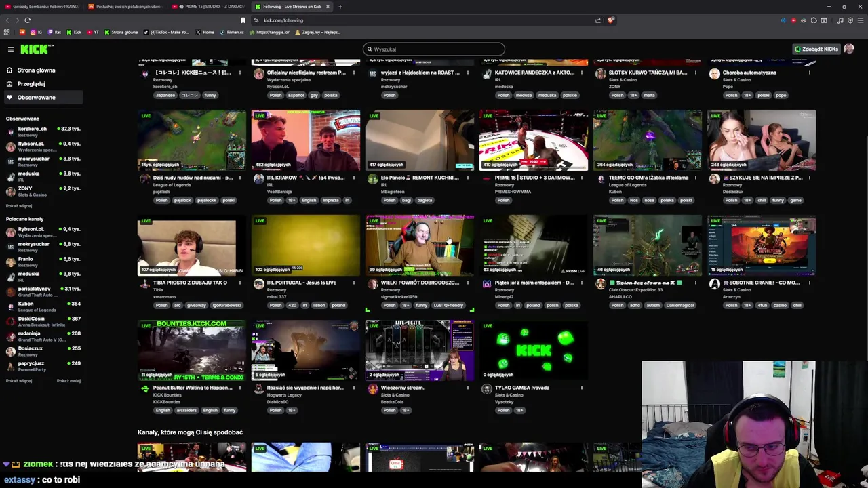This screenshot has height=488, width=868.
Task: Open the SOBOTNIE GRANIE stream thumbnail
Action: (x=762, y=245)
